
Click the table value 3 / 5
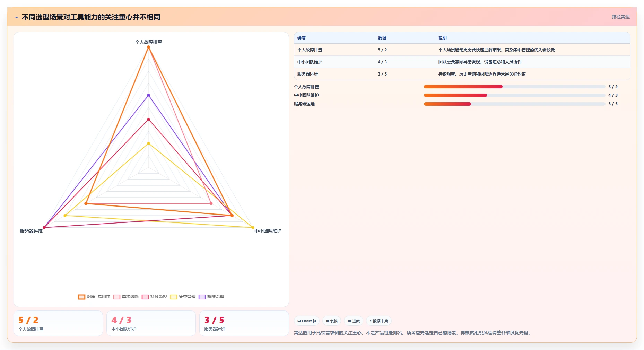point(382,74)
